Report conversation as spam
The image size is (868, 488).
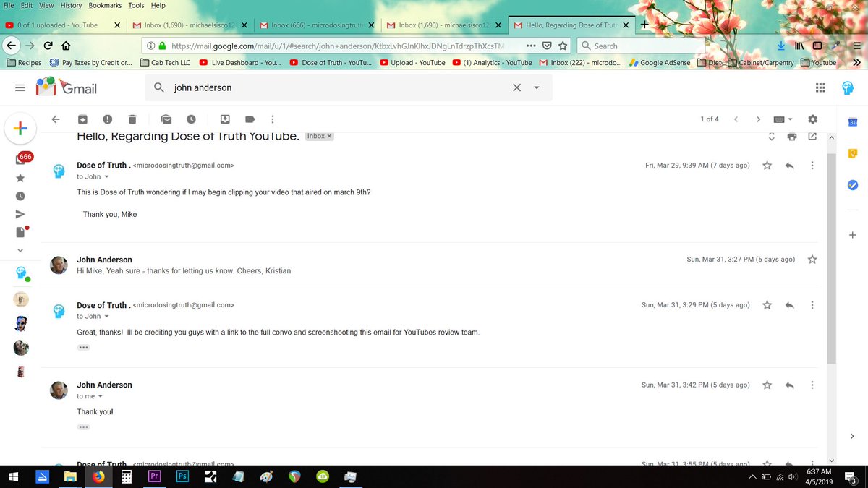coord(107,119)
